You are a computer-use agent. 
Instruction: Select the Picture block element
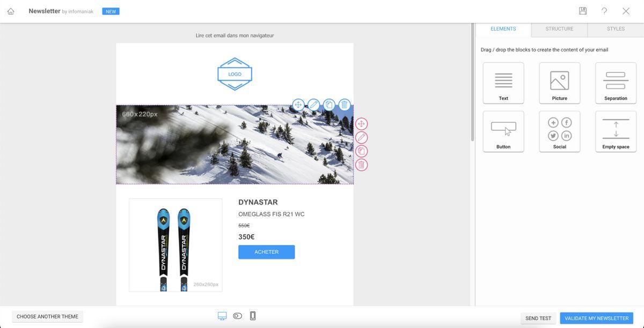click(560, 83)
